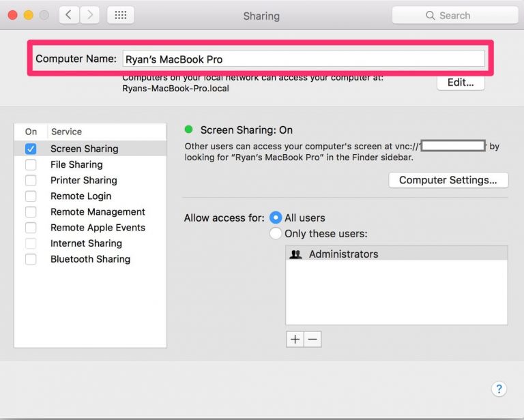The width and height of the screenshot is (524, 420).
Task: Uncheck the Screen Sharing checkbox
Action: point(31,149)
